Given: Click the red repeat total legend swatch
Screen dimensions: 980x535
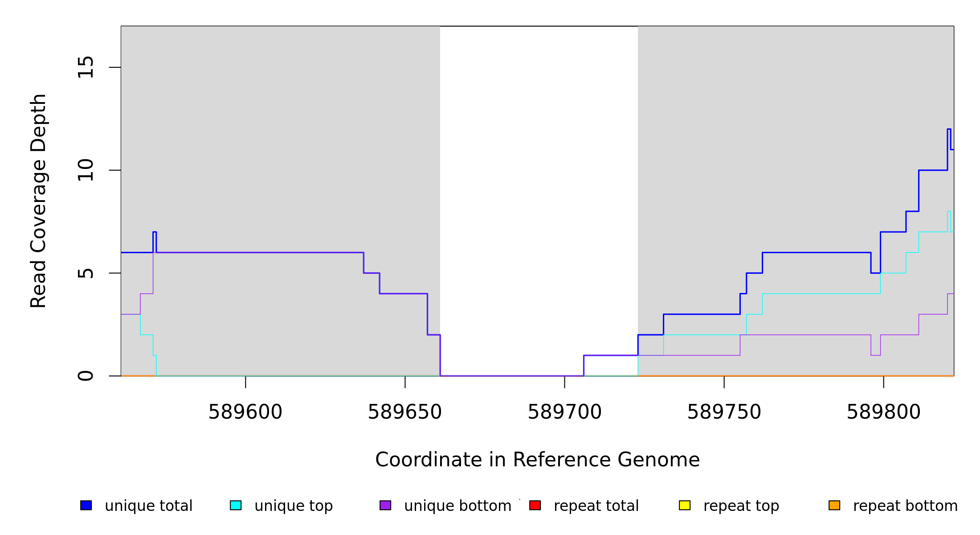Looking at the screenshot, I should pos(535,505).
